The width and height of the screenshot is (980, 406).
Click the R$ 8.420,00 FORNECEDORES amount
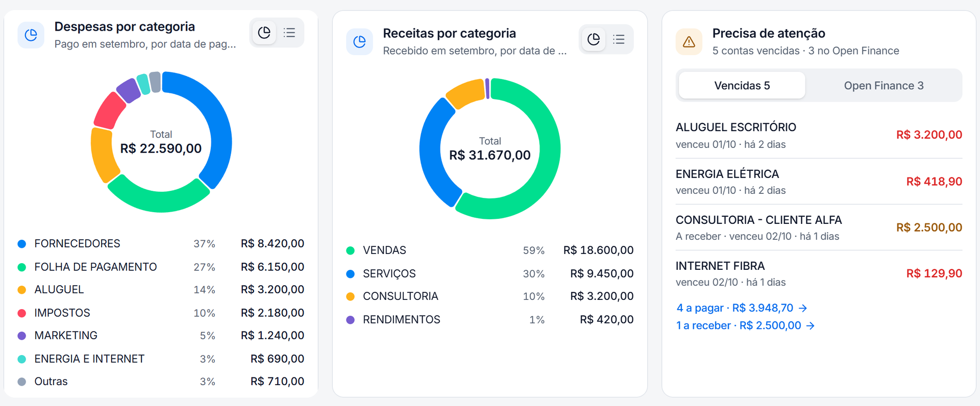[273, 244]
